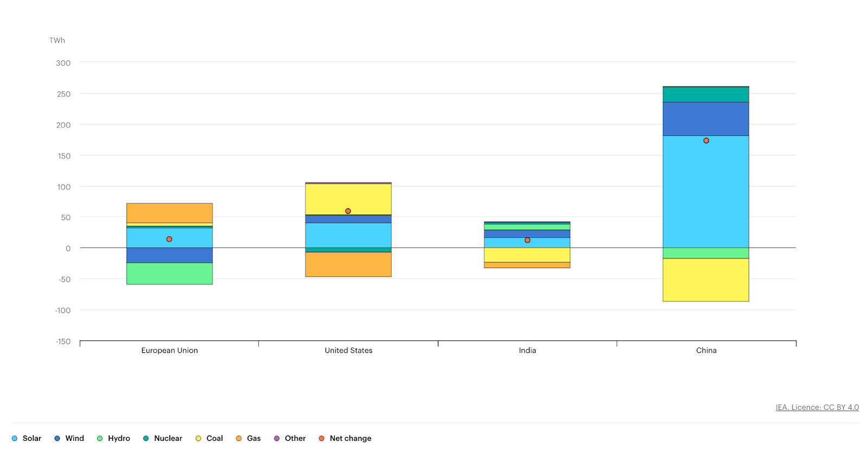The image size is (868, 449).
Task: Hide the Hydro series via legend
Action: tap(113, 438)
